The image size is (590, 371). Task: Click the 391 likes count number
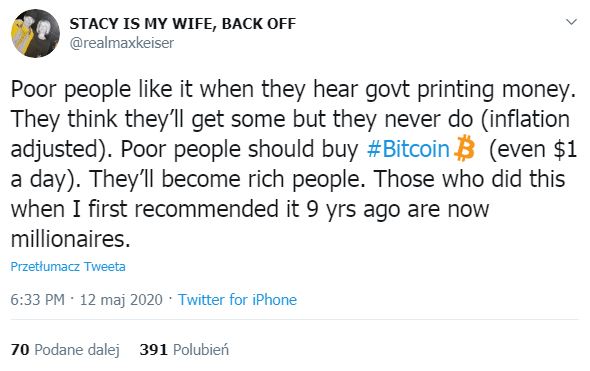tap(153, 350)
